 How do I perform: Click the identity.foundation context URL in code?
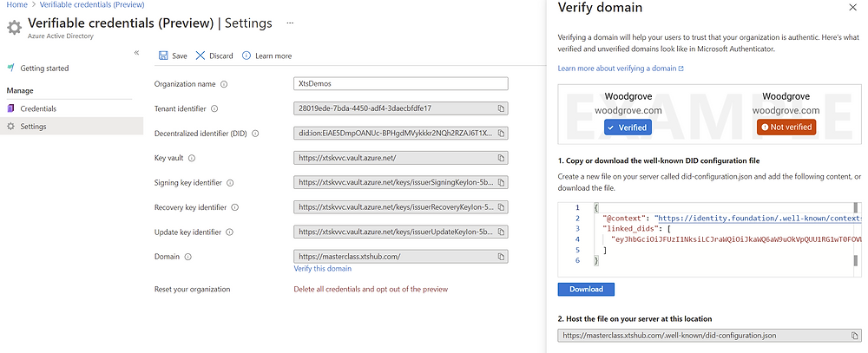[x=759, y=218]
